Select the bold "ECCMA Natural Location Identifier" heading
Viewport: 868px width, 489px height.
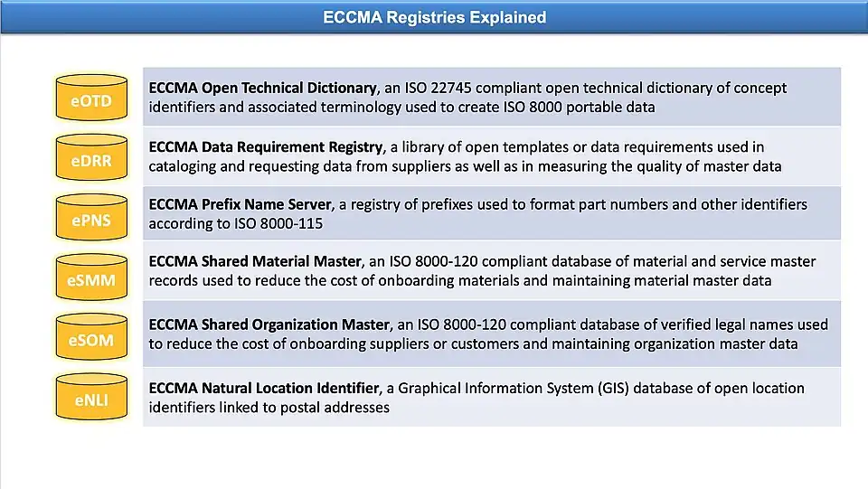pyautogui.click(x=263, y=388)
